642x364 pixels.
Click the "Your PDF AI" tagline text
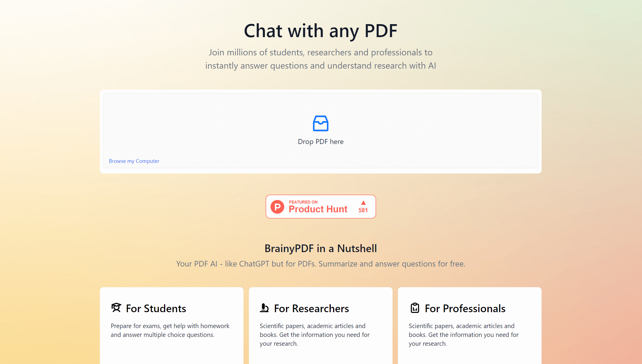click(x=320, y=264)
